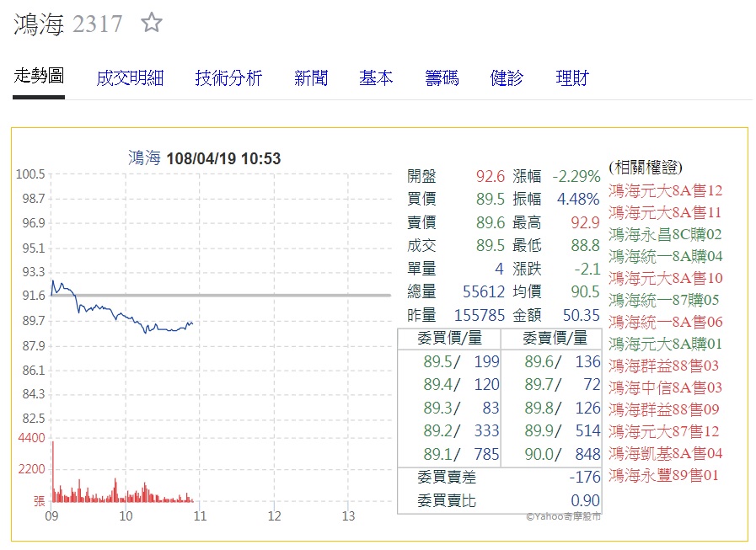Click the 均價 value 90.5
The image size is (756, 550).
click(585, 291)
